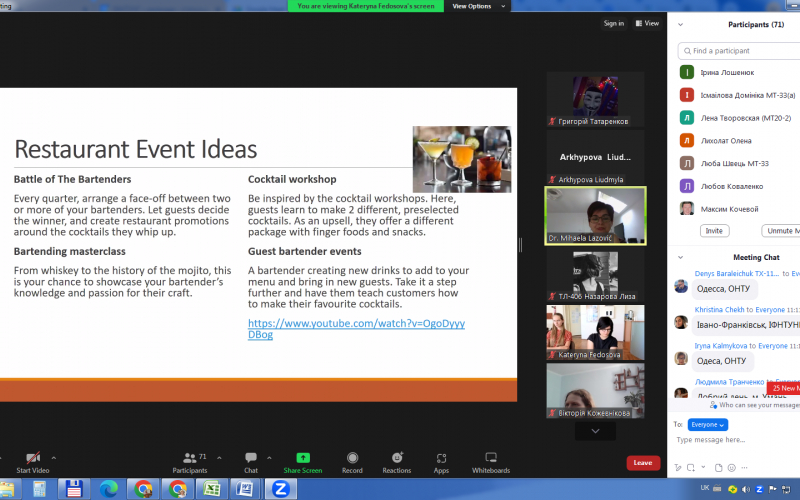Select Dr. Mihaela Lazović video thumbnail
The height and width of the screenshot is (500, 800).
coord(595,216)
